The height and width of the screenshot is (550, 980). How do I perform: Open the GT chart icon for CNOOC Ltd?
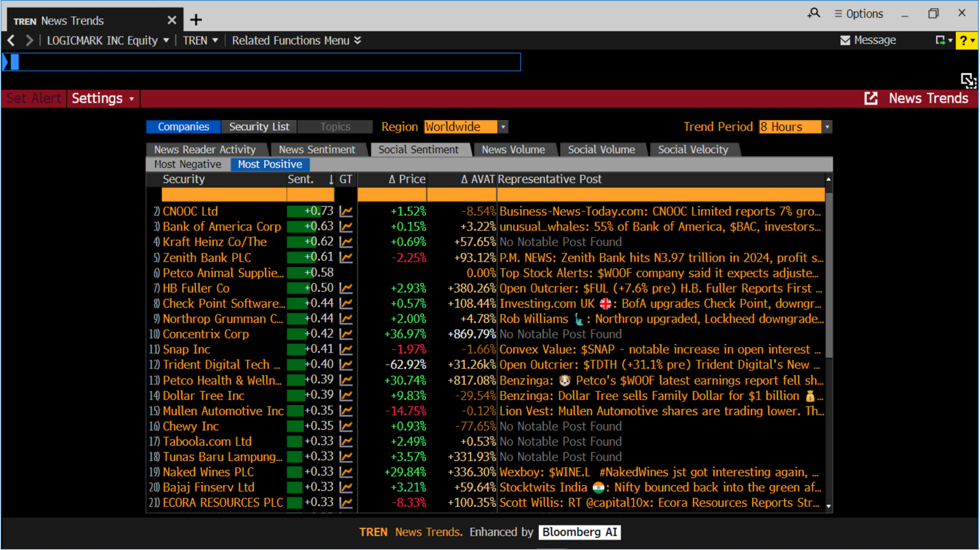pyautogui.click(x=346, y=212)
